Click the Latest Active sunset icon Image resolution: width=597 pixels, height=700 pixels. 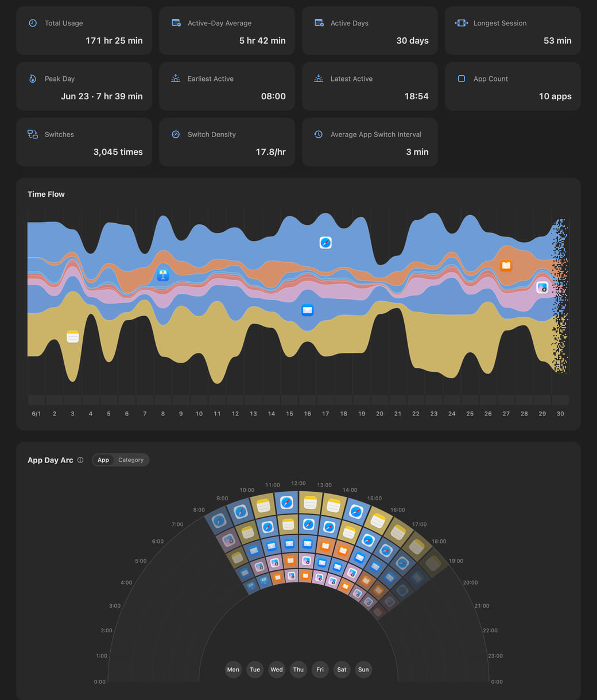[x=319, y=79]
